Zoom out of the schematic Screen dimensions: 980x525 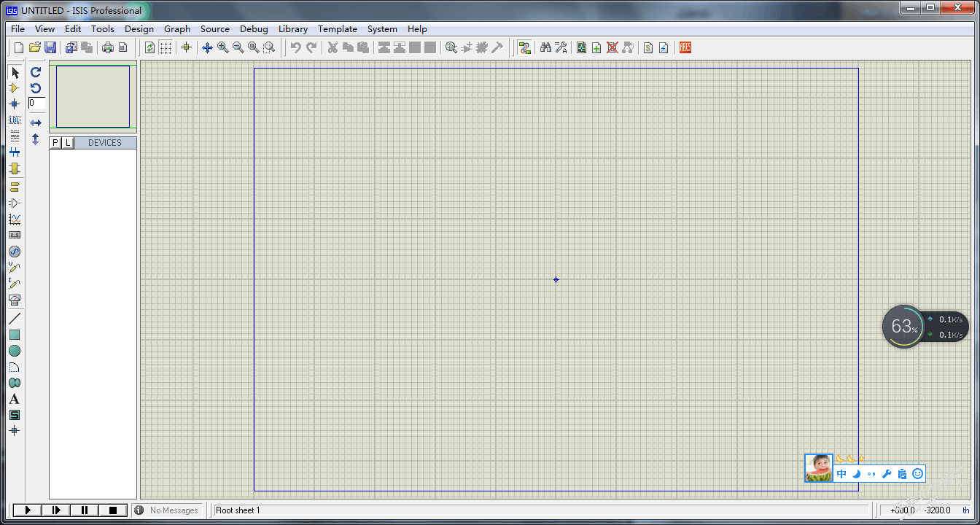(238, 47)
